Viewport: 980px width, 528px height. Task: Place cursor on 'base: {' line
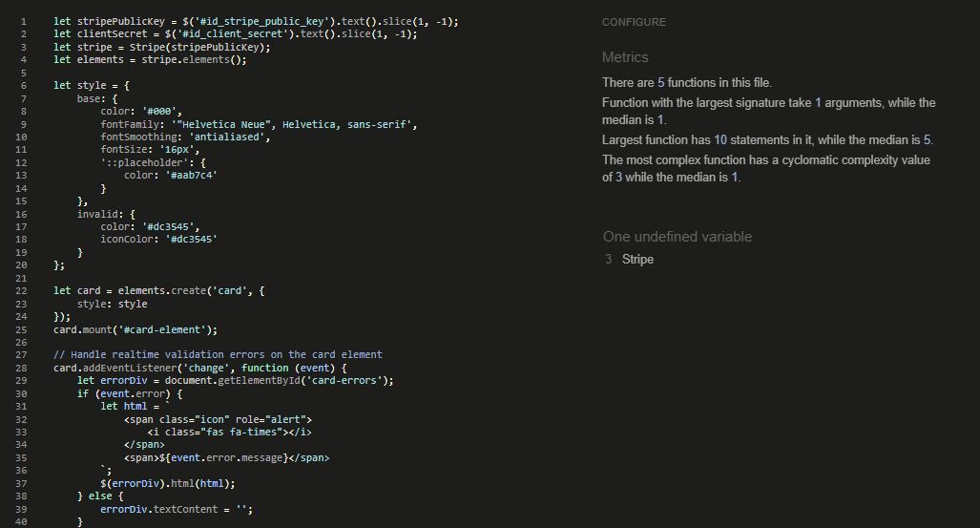[97, 98]
